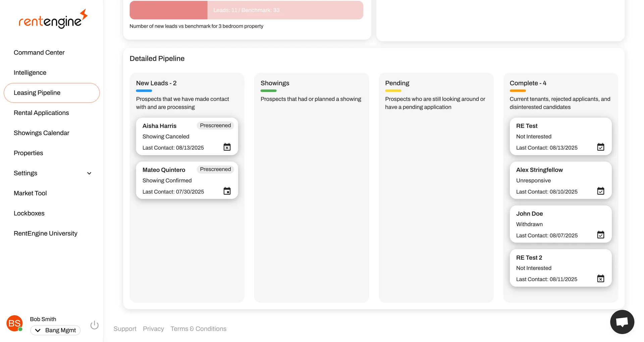This screenshot has width=644, height=342.
Task: Click the Leads benchmark progress bar
Action: pyautogui.click(x=246, y=10)
